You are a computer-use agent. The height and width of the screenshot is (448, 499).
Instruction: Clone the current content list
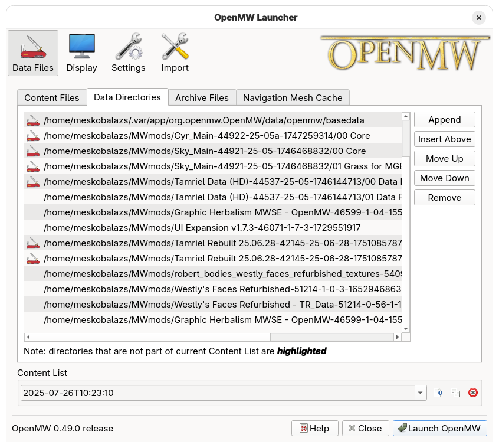point(455,393)
